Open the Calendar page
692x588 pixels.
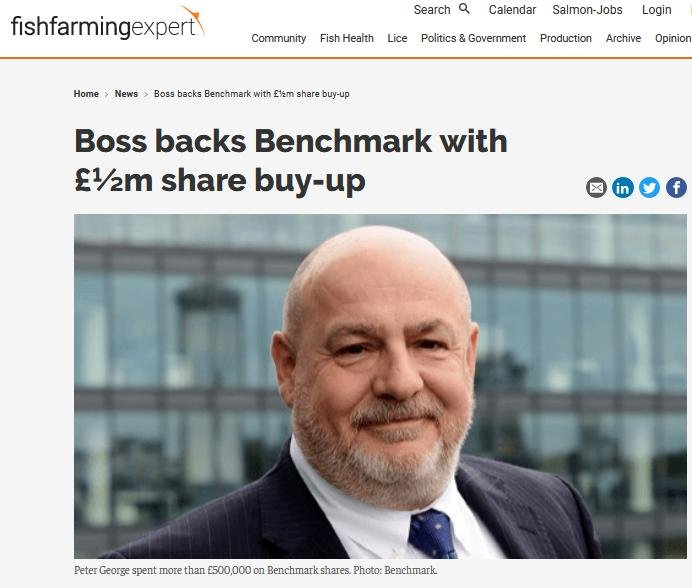point(512,10)
